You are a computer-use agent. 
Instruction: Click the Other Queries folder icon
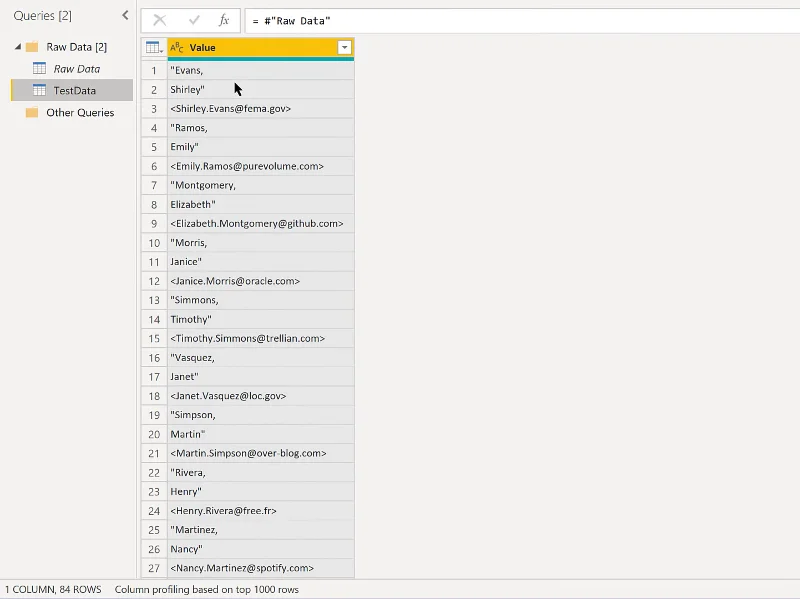click(x=32, y=112)
